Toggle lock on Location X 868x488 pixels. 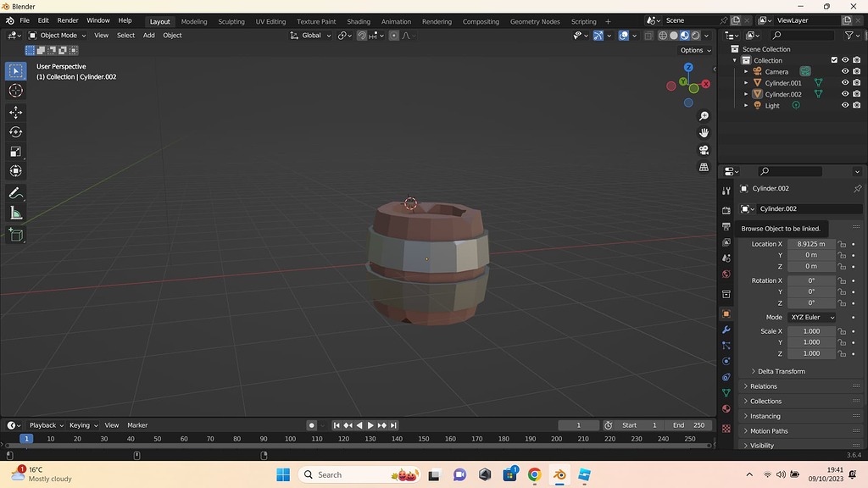842,244
